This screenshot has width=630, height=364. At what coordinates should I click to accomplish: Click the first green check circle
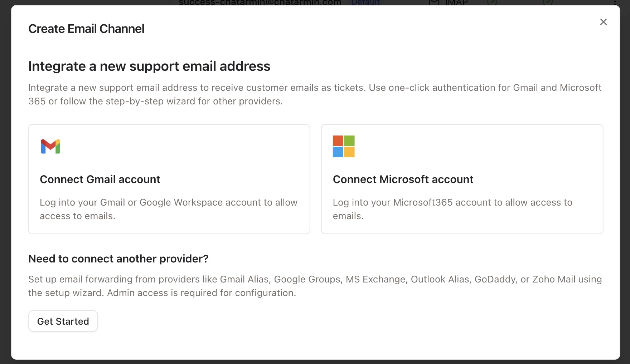point(492,2)
